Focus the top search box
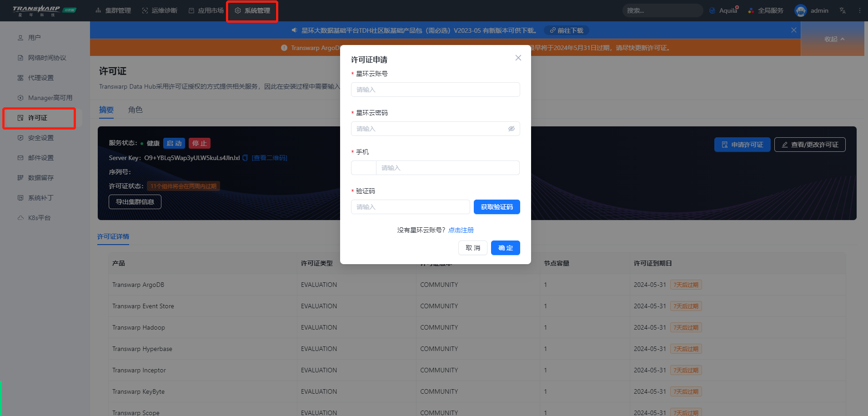 [x=662, y=10]
